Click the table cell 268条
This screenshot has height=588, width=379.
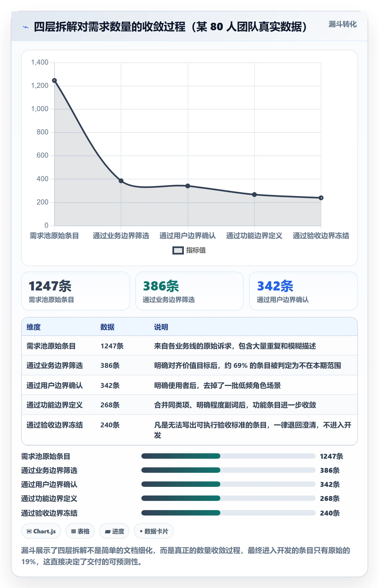[x=110, y=405]
